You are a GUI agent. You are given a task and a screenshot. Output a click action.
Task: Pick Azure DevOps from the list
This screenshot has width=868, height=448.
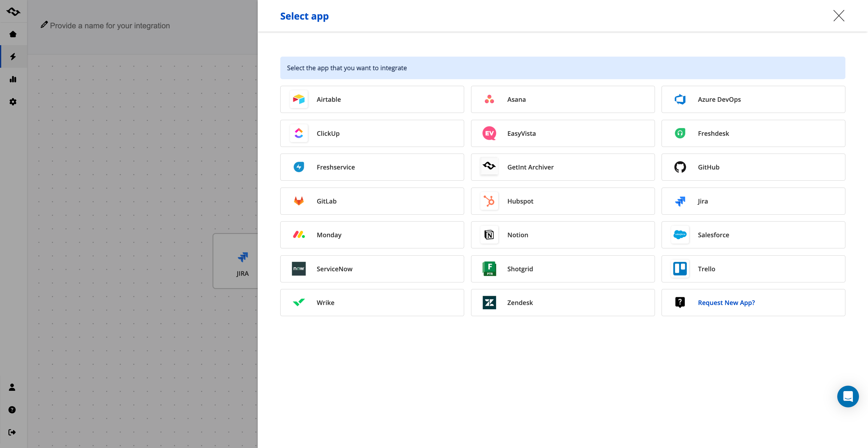click(x=753, y=99)
